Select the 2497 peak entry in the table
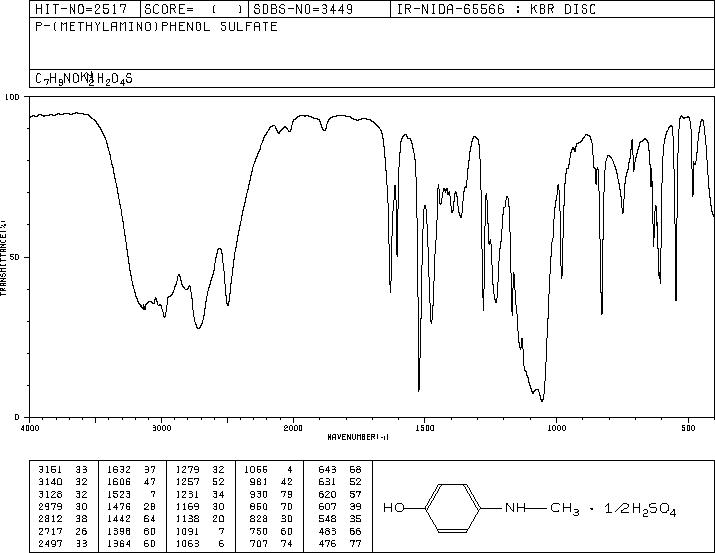715x553 pixels. (63, 544)
